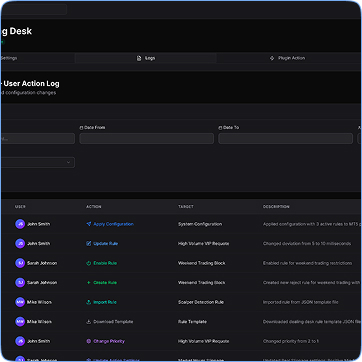Click the ACTION column header
The height and width of the screenshot is (362, 362).
point(94,207)
